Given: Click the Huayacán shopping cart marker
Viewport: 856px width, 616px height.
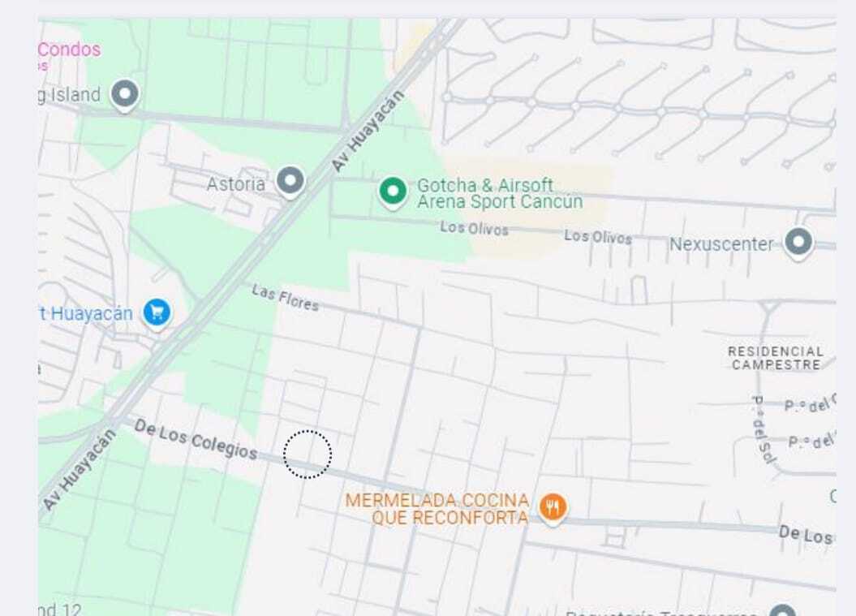Looking at the screenshot, I should coord(157,313).
